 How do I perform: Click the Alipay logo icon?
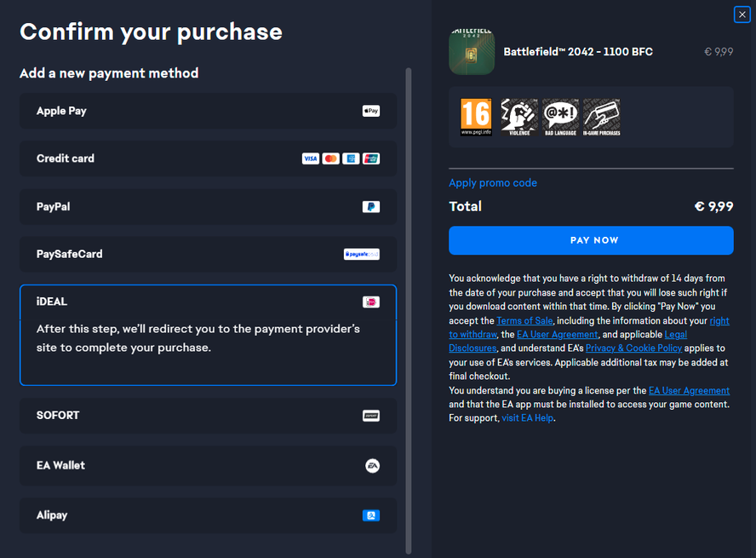tap(371, 515)
